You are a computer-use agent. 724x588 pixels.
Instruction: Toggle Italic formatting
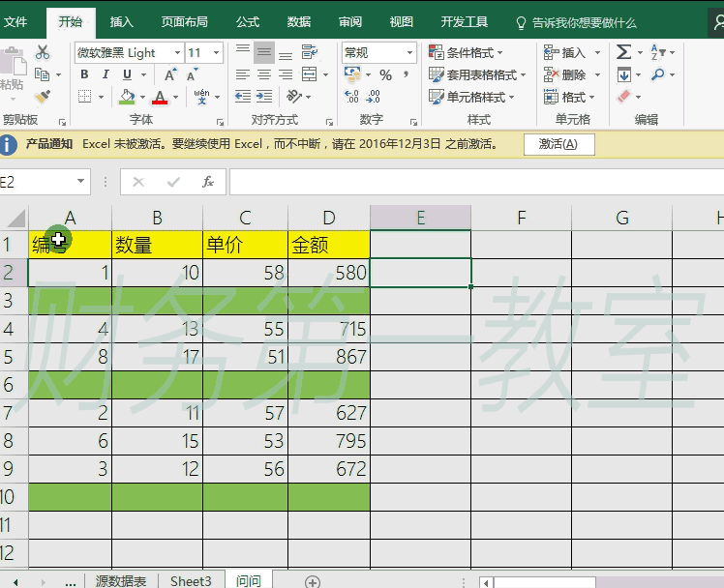tap(106, 74)
